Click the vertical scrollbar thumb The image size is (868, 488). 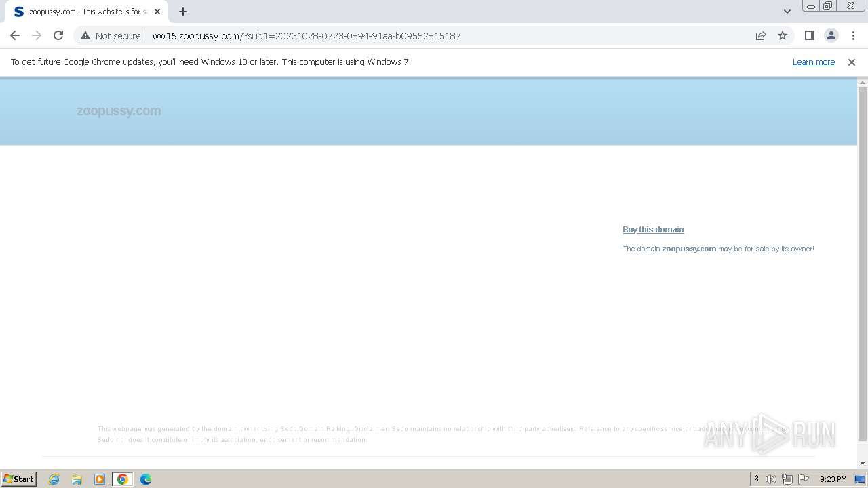pyautogui.click(x=863, y=264)
